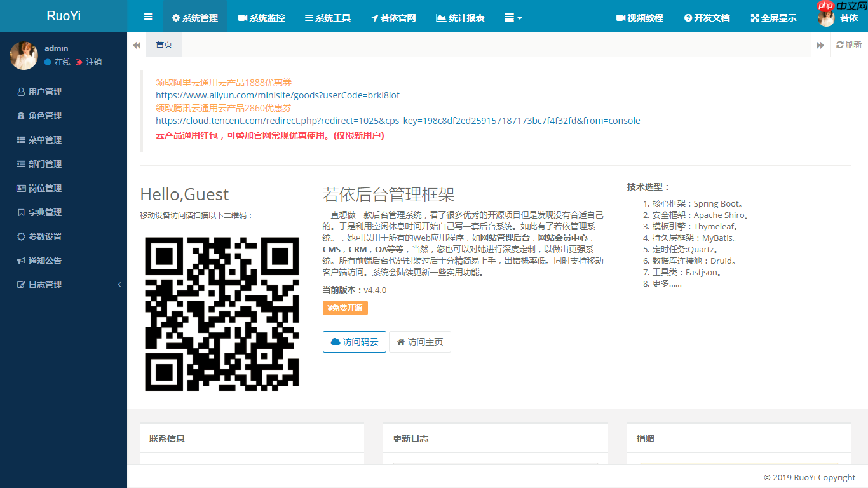Go to 部门管理 in sidebar
The width and height of the screenshot is (868, 488).
click(x=44, y=164)
